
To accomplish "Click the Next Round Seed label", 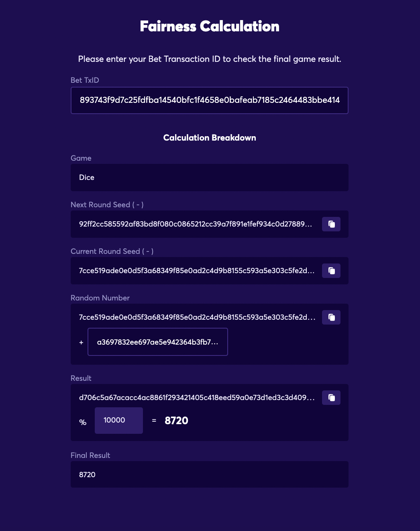I will pyautogui.click(x=107, y=205).
